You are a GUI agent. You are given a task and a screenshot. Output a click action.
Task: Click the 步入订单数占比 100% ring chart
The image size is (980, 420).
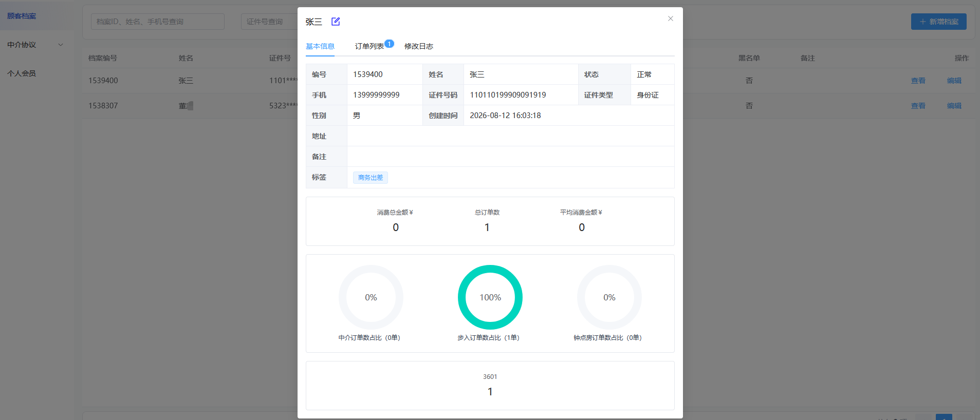click(490, 297)
